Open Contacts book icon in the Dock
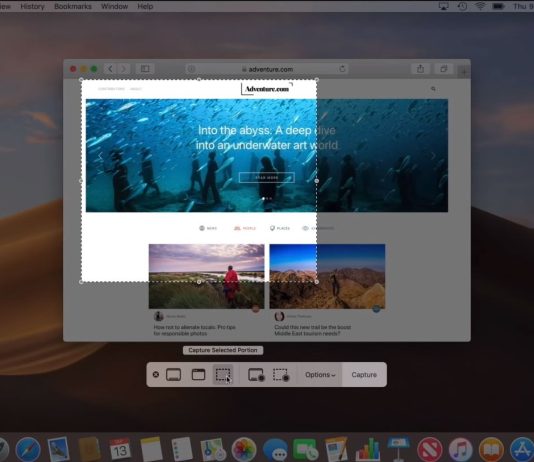 click(89, 449)
